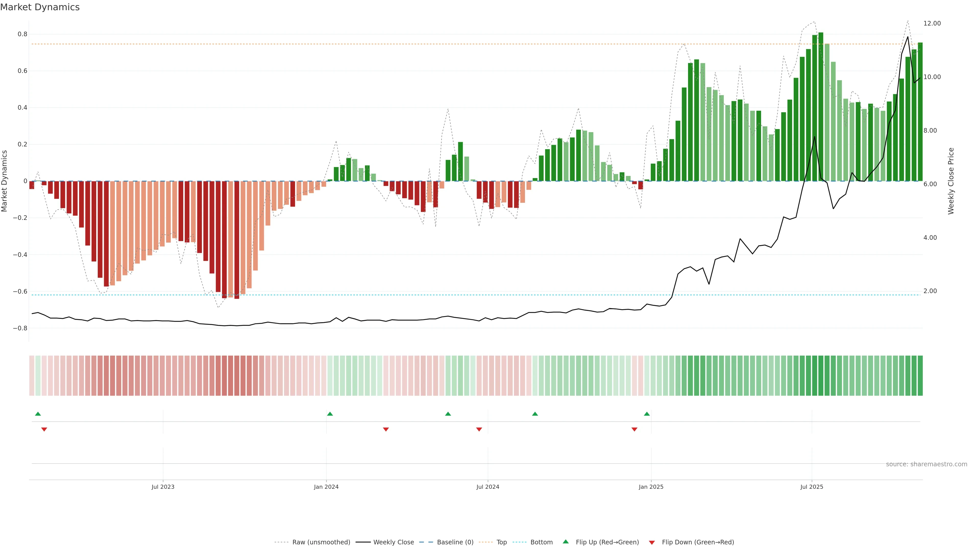Toggle the Baseline (0) legend entry
Image resolution: width=980 pixels, height=551 pixels.
pos(455,542)
